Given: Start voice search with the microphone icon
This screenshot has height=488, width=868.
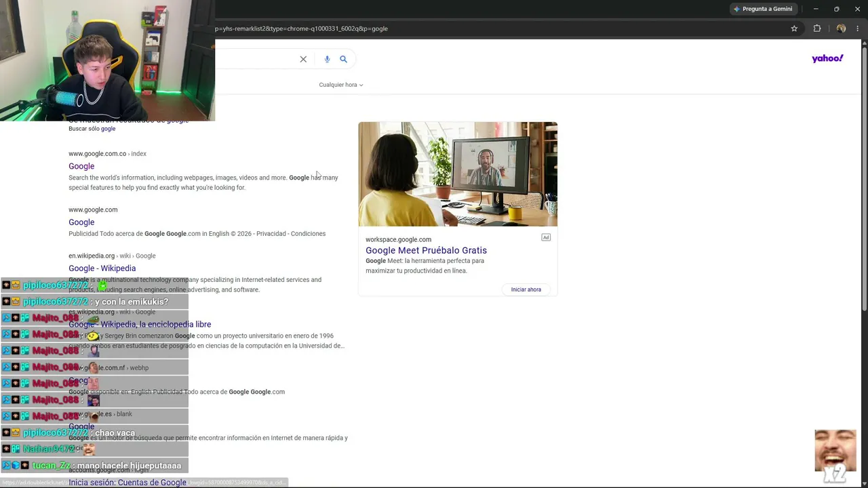Looking at the screenshot, I should [x=327, y=59].
